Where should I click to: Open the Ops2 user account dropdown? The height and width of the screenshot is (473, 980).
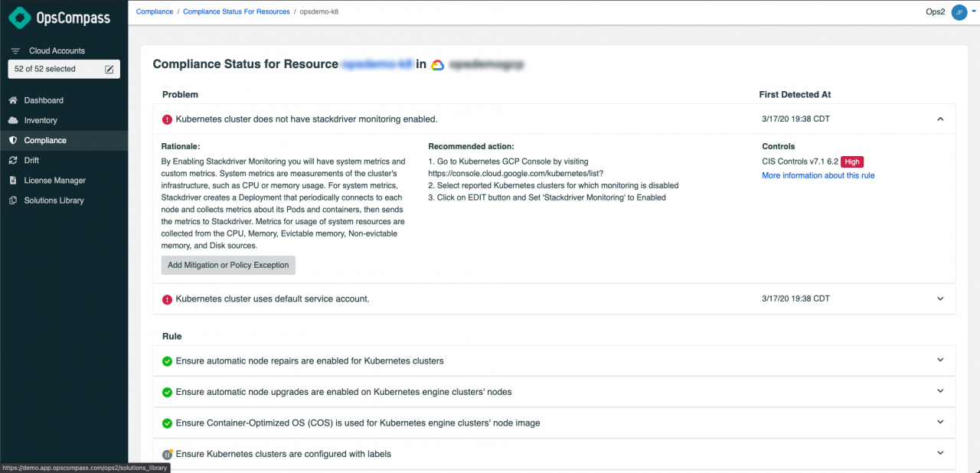[x=959, y=12]
